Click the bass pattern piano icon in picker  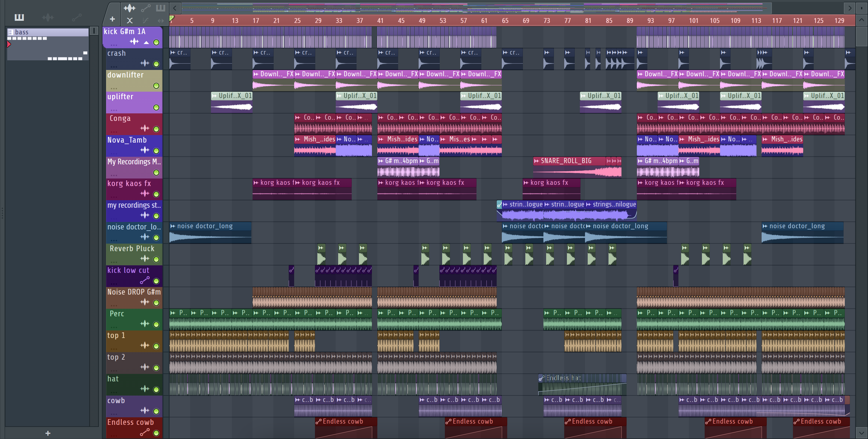tap(11, 32)
